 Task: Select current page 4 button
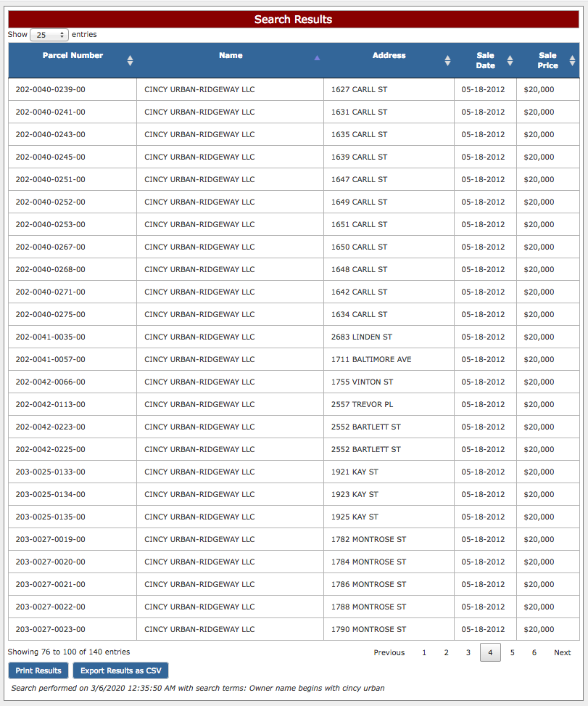pos(490,652)
